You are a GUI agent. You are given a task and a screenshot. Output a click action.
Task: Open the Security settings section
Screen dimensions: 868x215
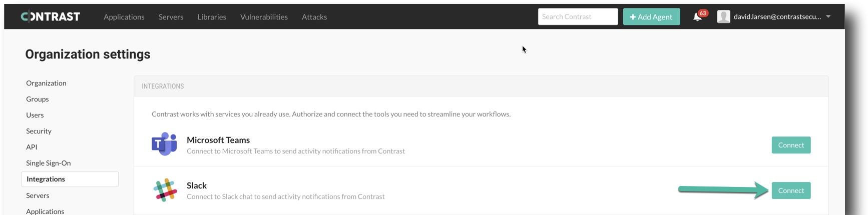pyautogui.click(x=39, y=131)
